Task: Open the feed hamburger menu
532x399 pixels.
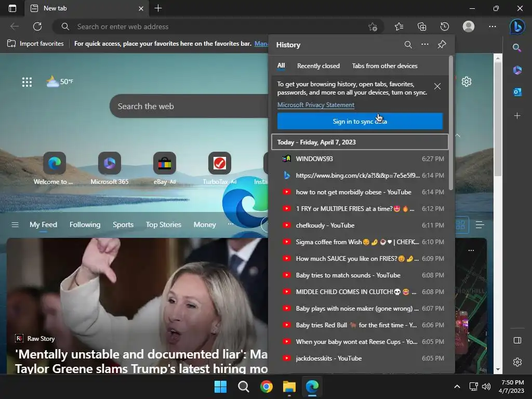Action: pyautogui.click(x=15, y=224)
